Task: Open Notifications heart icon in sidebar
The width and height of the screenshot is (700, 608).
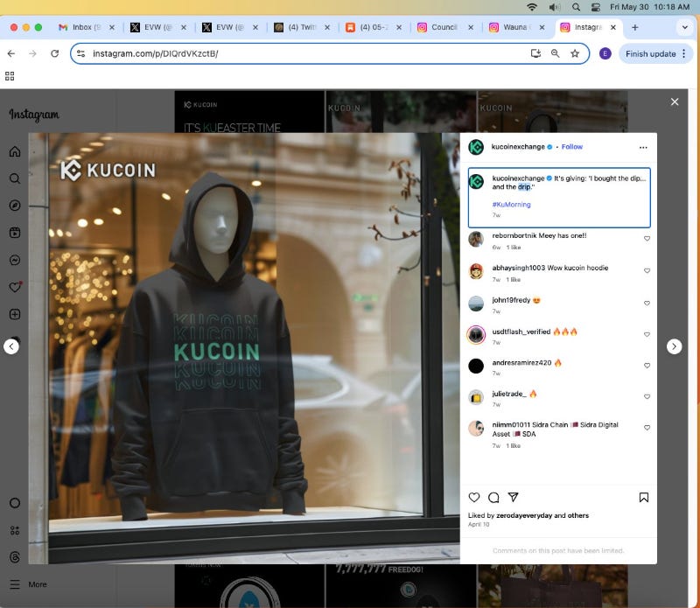Action: click(15, 287)
